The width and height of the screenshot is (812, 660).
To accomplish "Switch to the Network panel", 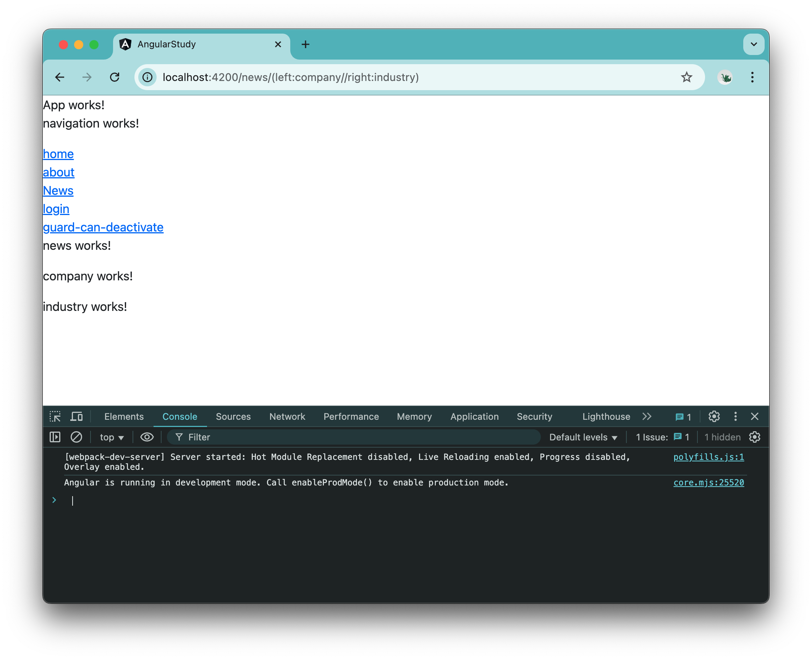I will pyautogui.click(x=287, y=417).
